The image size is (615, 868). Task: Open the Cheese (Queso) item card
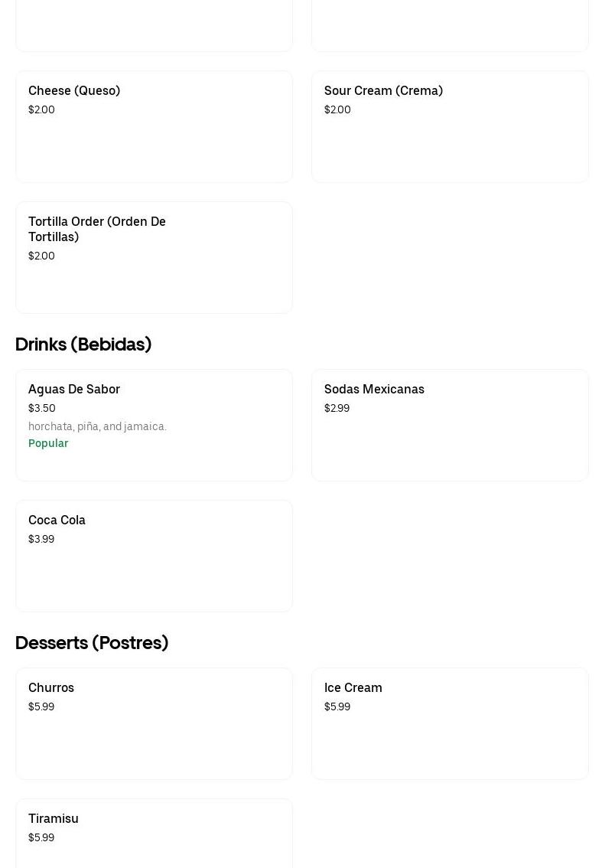point(154,127)
